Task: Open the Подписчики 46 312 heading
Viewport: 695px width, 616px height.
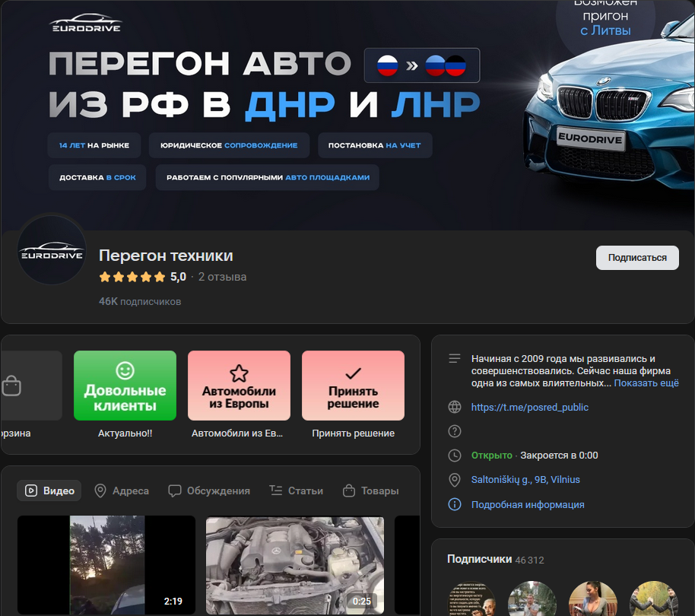Action: pyautogui.click(x=495, y=559)
